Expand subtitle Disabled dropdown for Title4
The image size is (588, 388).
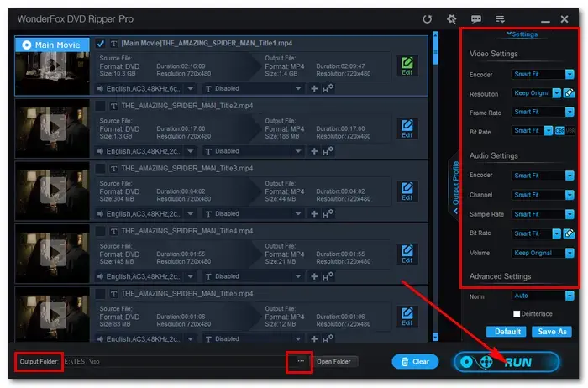click(x=297, y=276)
